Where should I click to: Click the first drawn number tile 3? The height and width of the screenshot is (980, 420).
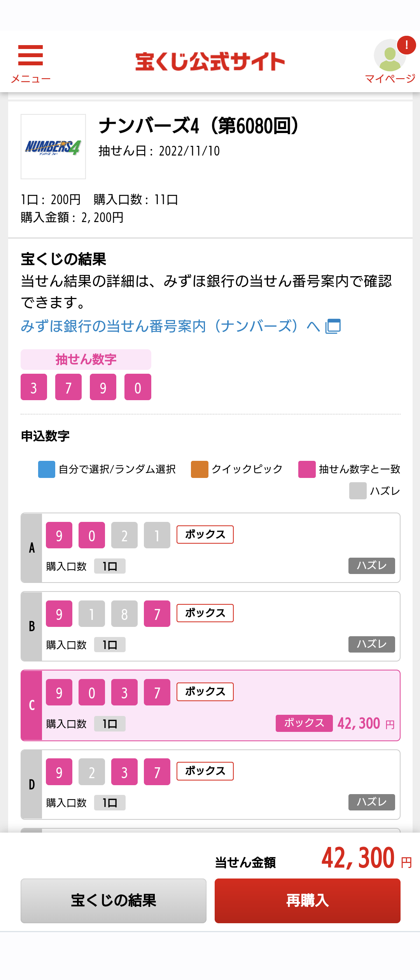34,387
